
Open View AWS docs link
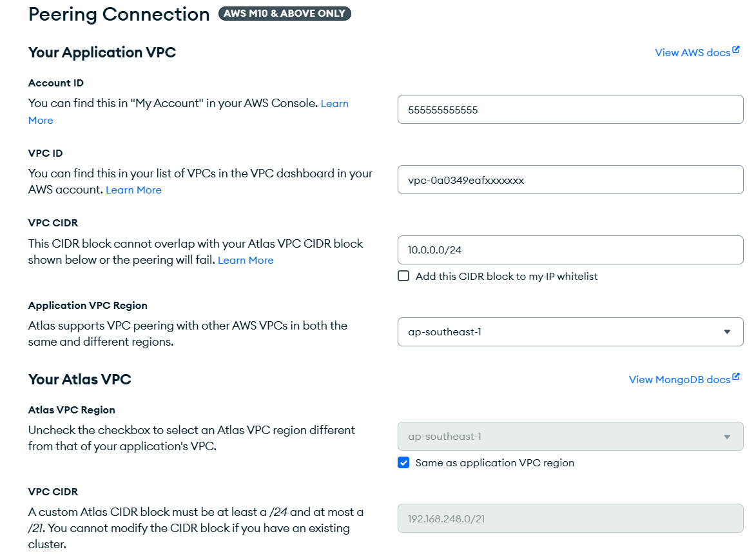[x=692, y=53]
